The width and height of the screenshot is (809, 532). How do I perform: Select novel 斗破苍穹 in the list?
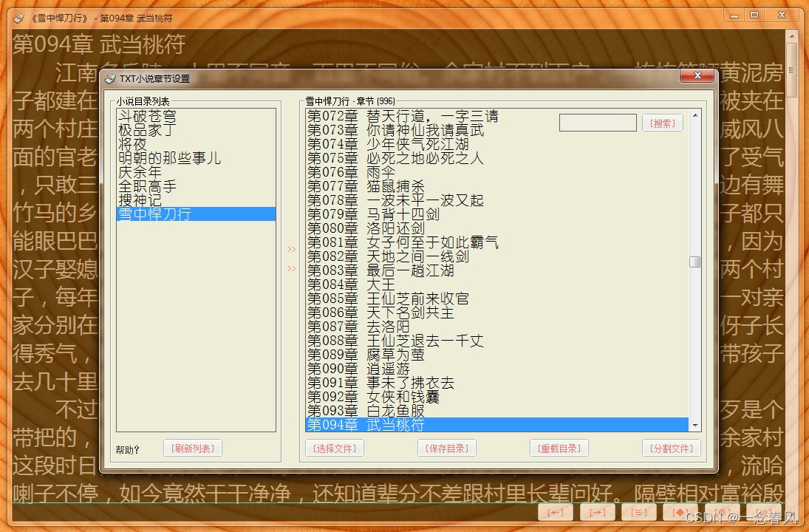coord(196,116)
